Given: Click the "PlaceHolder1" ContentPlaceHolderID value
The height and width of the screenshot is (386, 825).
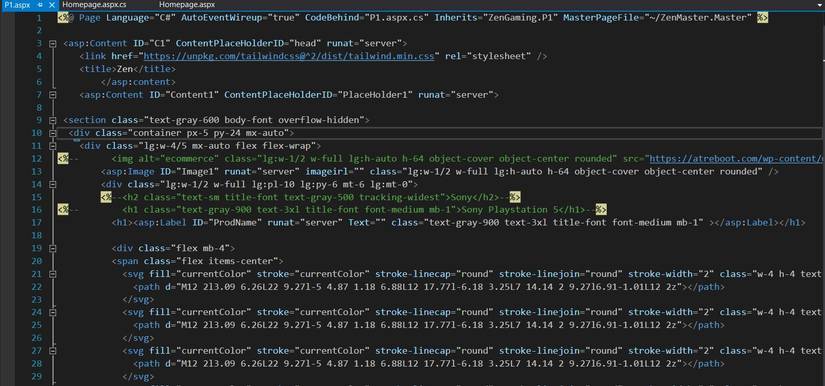Looking at the screenshot, I should point(375,95).
